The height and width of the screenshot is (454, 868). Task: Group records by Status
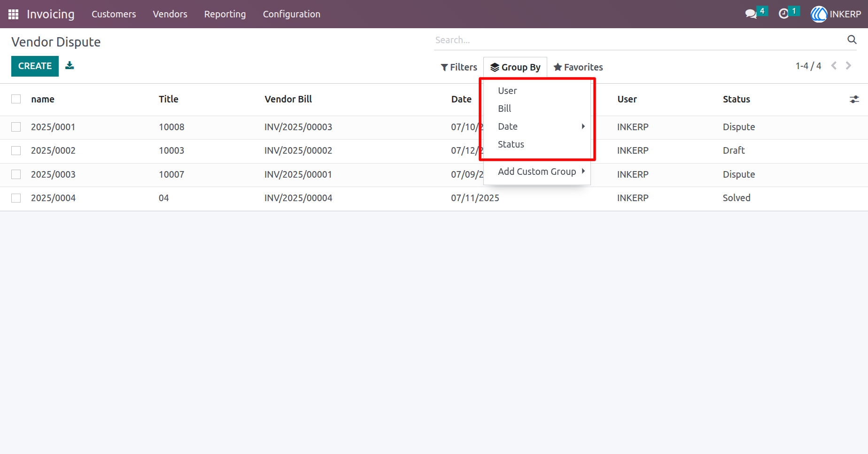(537, 144)
